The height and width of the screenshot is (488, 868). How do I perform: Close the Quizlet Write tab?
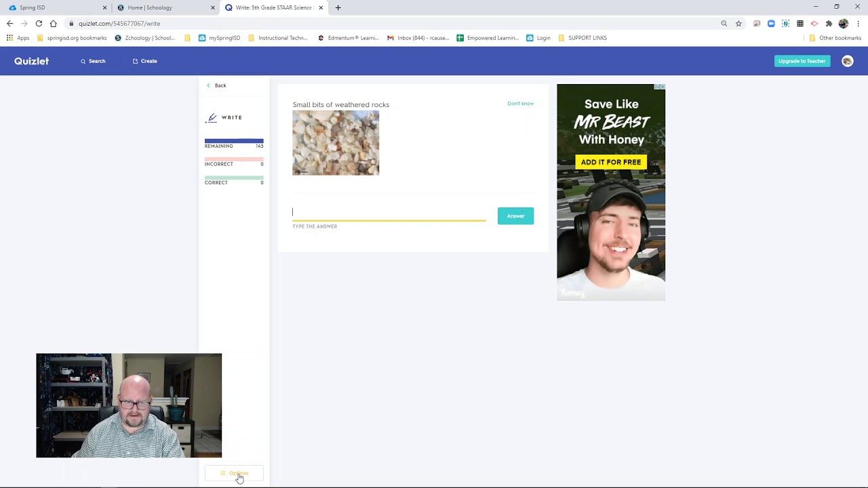(x=321, y=7)
